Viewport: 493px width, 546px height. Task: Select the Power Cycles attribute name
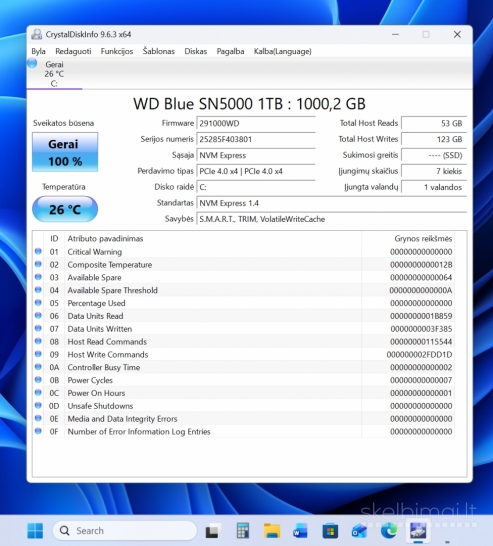pos(90,380)
